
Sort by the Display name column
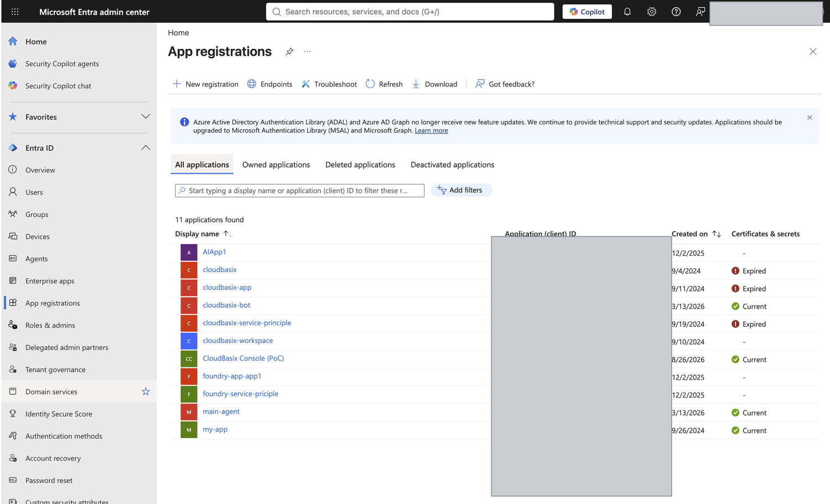click(203, 234)
